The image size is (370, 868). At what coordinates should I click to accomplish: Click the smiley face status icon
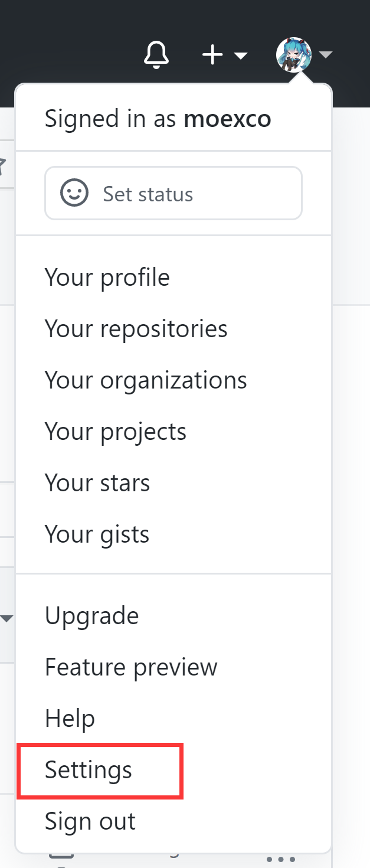[x=74, y=193]
